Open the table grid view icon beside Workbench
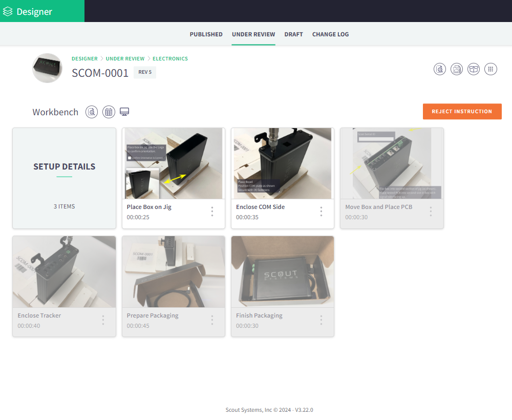512x420 pixels. click(x=109, y=112)
